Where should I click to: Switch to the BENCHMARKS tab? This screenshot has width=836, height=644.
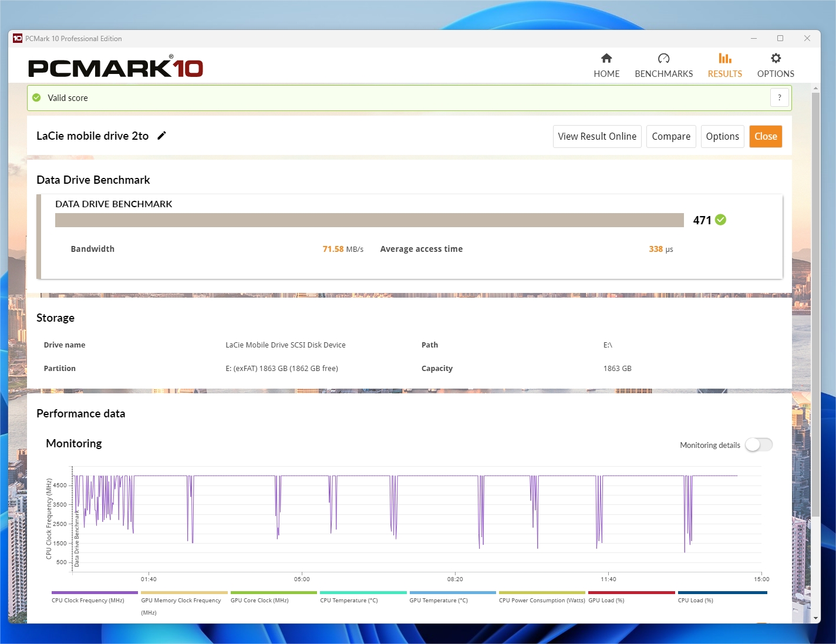click(663, 66)
